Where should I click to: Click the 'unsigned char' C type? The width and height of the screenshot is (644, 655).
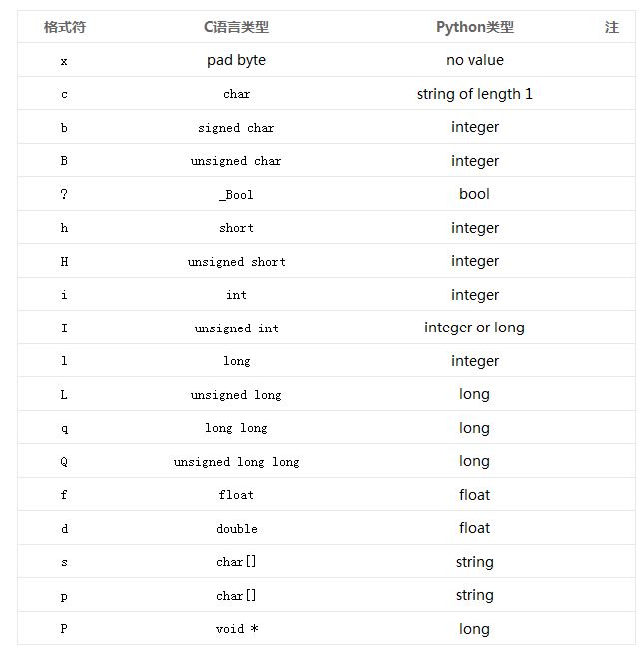[x=236, y=161]
